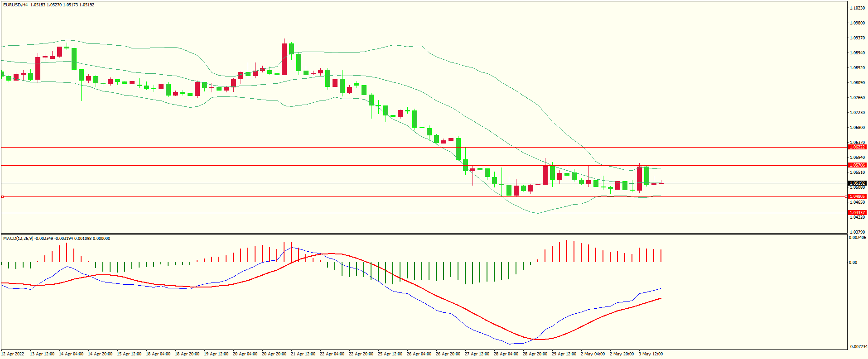Screen dimensions: 868x359
Task: Click the 1.04220 price scale label
Action: [858, 217]
